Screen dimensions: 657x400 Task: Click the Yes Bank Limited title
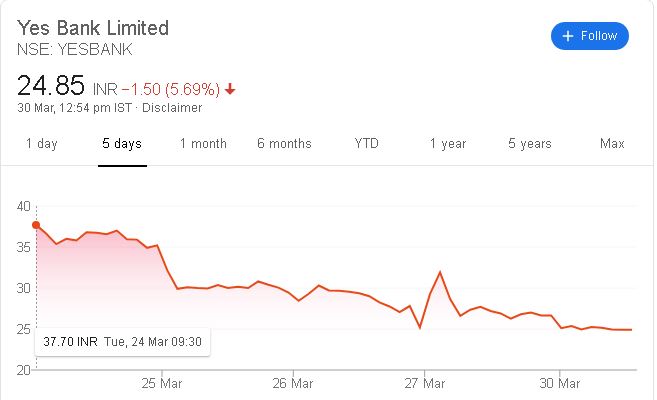click(93, 28)
